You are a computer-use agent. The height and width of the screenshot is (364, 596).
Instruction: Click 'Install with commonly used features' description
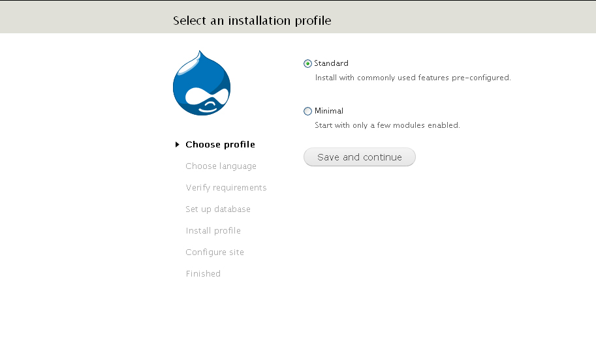pos(413,78)
